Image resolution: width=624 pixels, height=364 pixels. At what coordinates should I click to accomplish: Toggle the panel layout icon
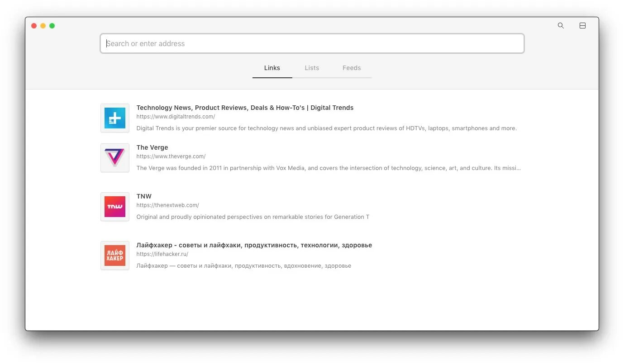point(582,26)
